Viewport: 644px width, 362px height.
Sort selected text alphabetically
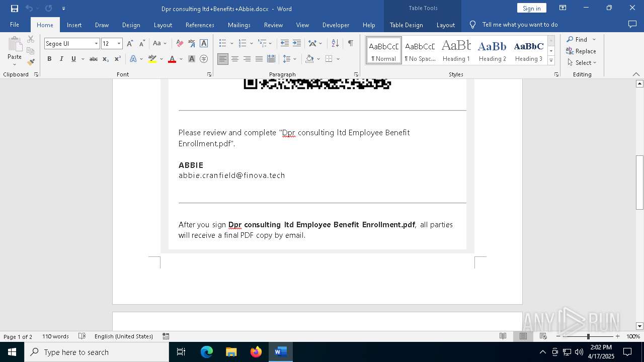click(x=335, y=43)
